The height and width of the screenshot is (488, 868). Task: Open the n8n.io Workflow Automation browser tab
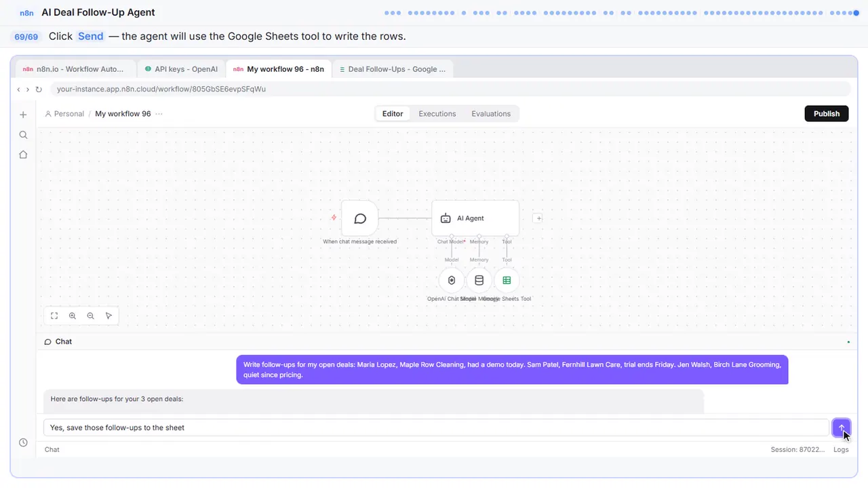75,69
